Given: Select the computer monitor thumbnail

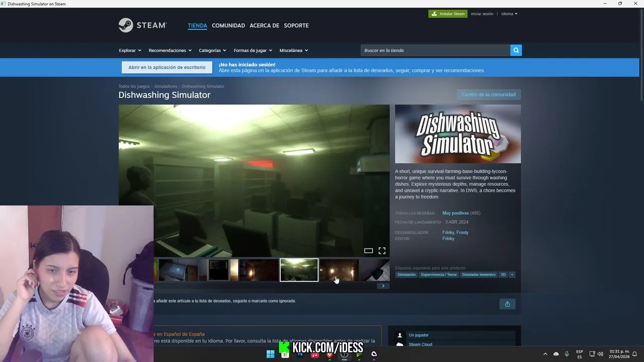Looking at the screenshot, I should pos(178,270).
